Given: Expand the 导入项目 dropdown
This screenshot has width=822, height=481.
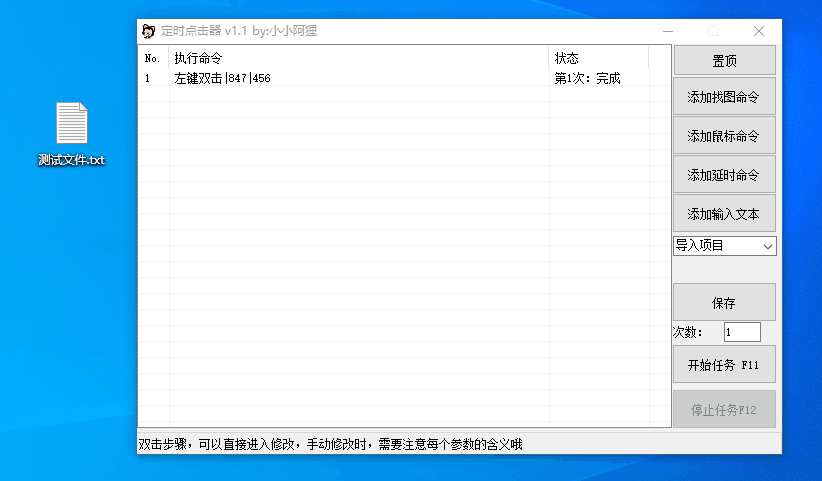Looking at the screenshot, I should pyautogui.click(x=724, y=246).
